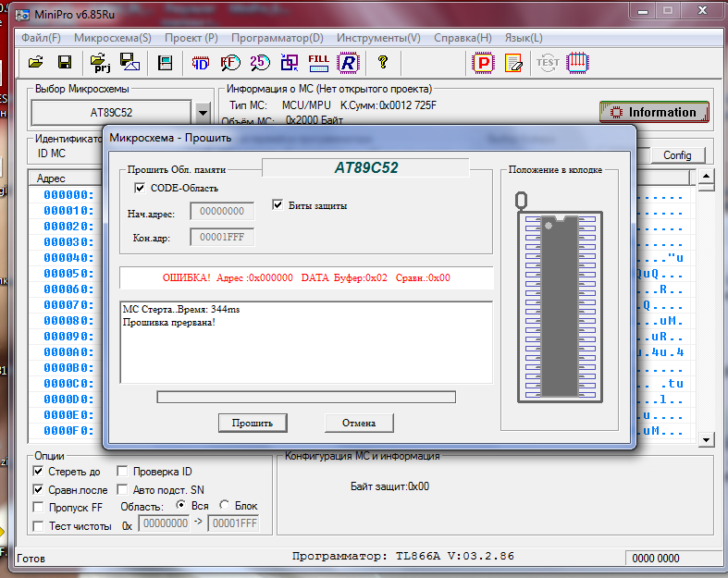Open the Язык(L) language menu
This screenshot has width=728, height=578.
tap(524, 38)
